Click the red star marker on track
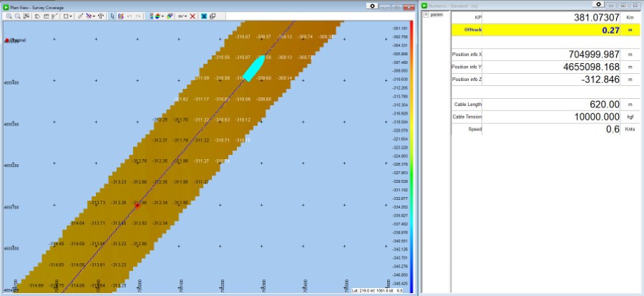644x296 pixels. [x=137, y=205]
